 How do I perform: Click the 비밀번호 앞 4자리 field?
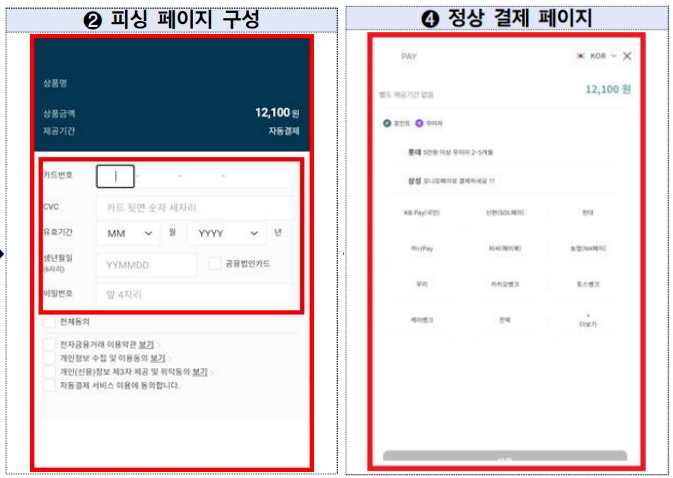pos(196,294)
